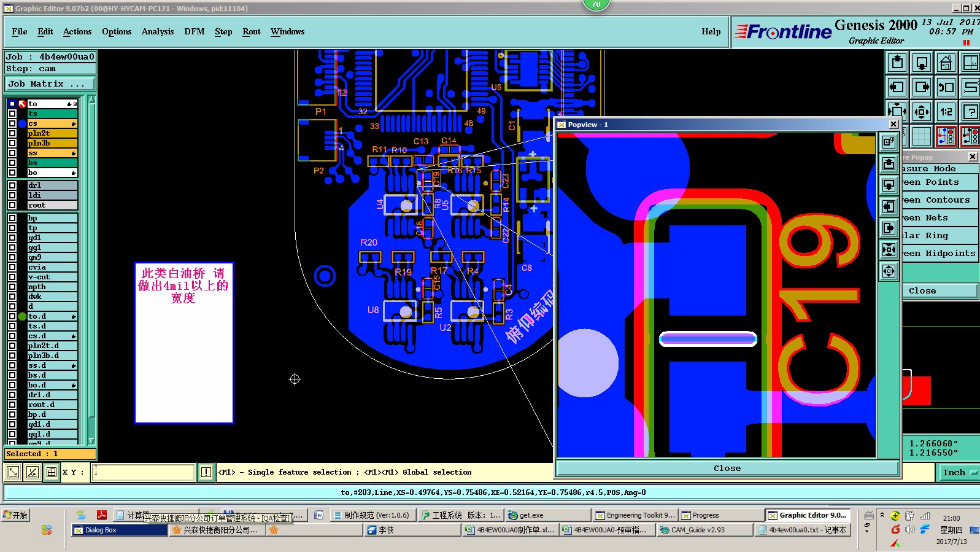Toggle the grid display icon
The width and height of the screenshot is (980, 552).
pos(922,136)
